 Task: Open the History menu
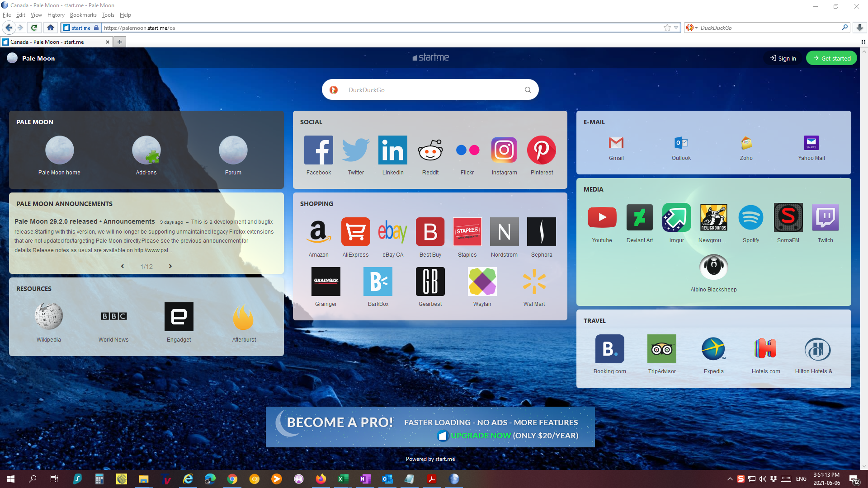click(56, 15)
